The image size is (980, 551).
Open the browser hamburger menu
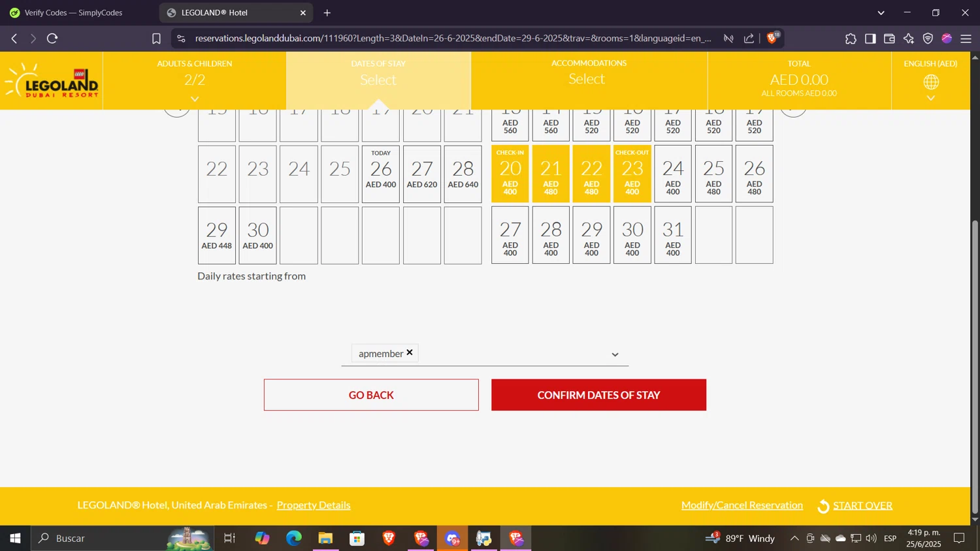tap(966, 39)
